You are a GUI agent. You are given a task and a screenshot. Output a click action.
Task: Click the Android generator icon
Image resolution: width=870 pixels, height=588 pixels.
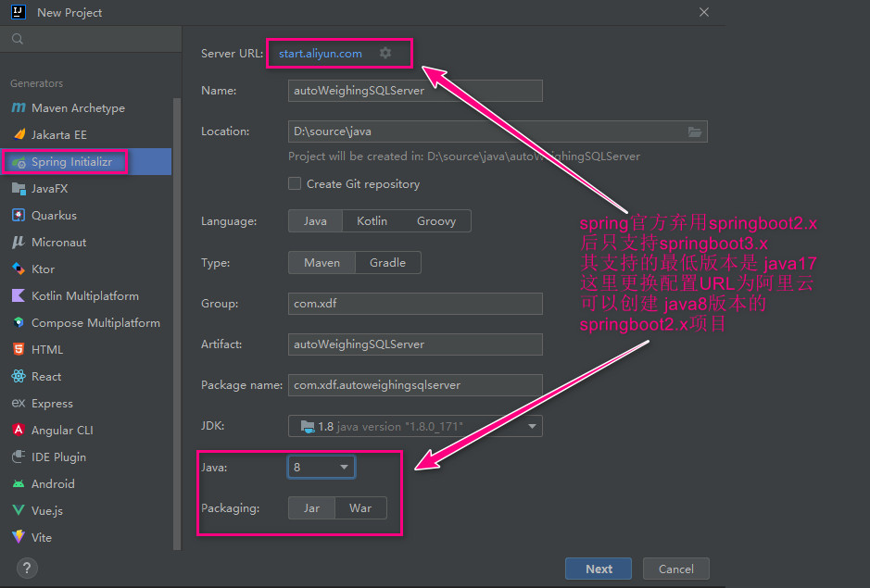[19, 483]
